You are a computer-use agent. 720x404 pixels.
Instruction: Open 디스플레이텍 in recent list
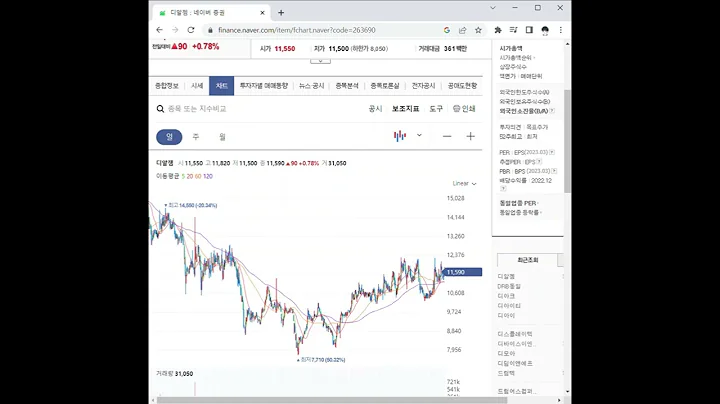point(515,334)
